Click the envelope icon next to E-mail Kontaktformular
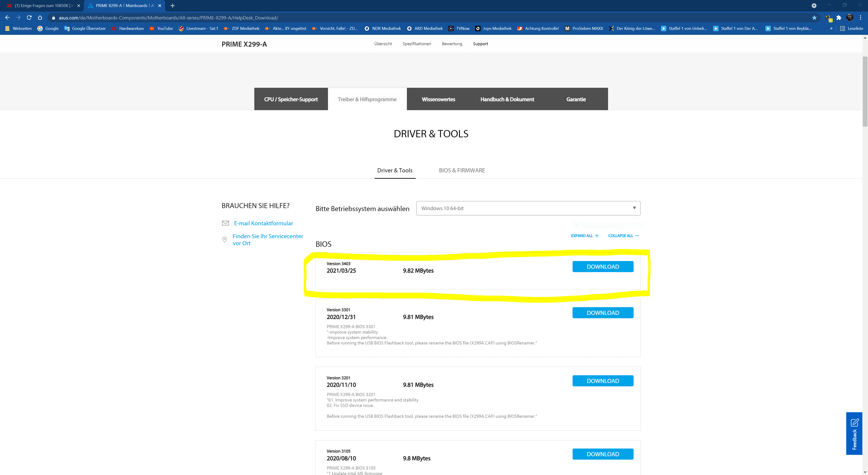Viewport: 868px width, 475px height. click(x=225, y=223)
